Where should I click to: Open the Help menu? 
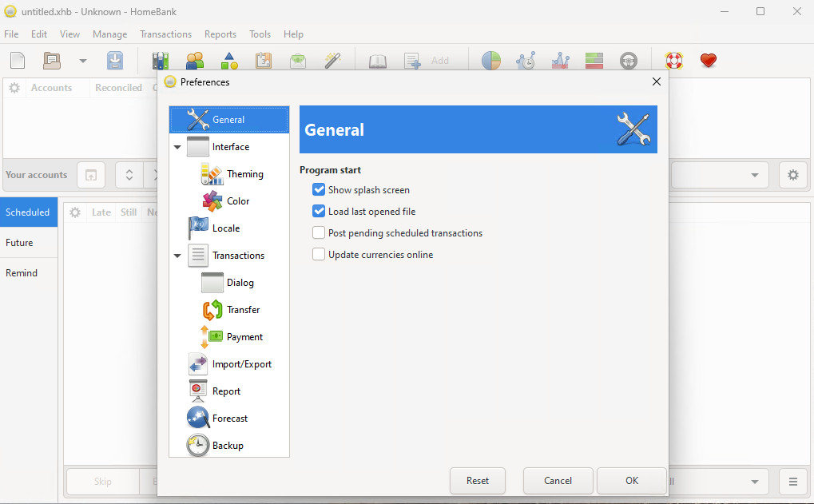293,34
